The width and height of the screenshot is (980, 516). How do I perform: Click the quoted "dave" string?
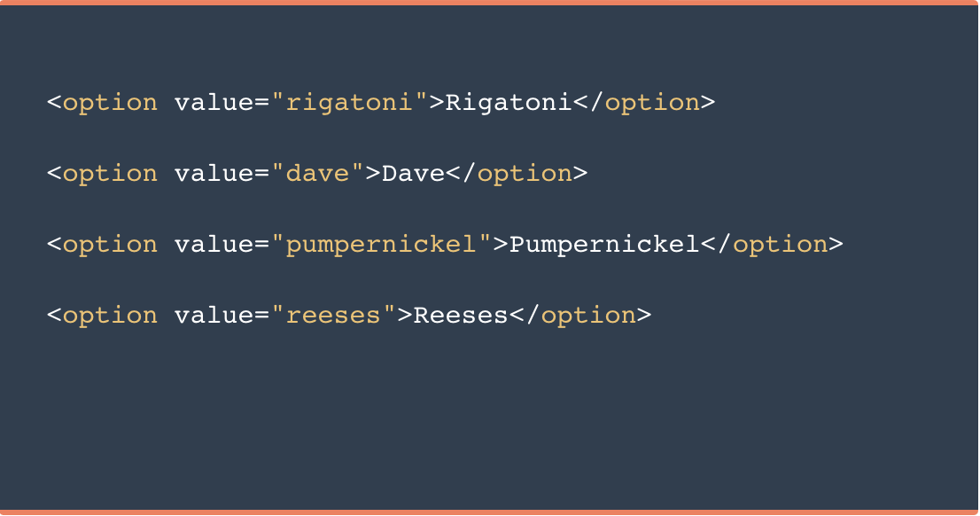pos(317,174)
